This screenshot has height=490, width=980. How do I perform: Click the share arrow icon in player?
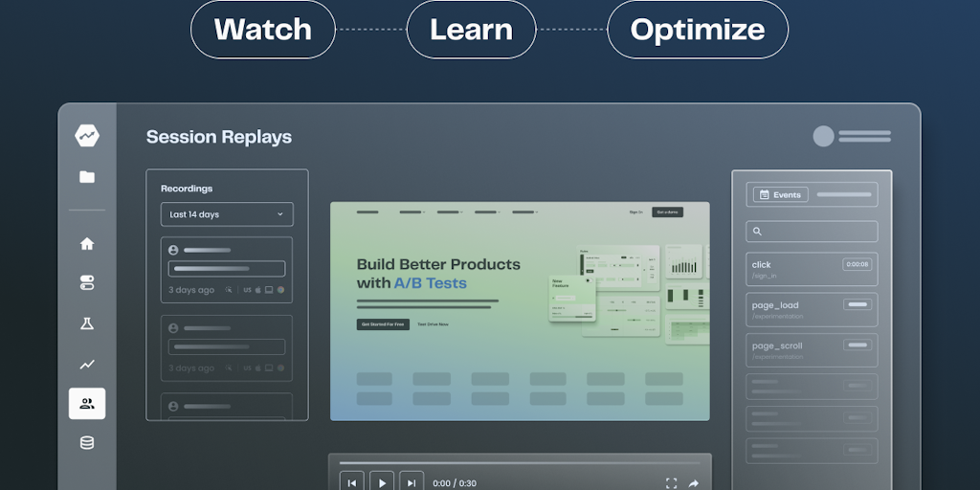pyautogui.click(x=694, y=483)
